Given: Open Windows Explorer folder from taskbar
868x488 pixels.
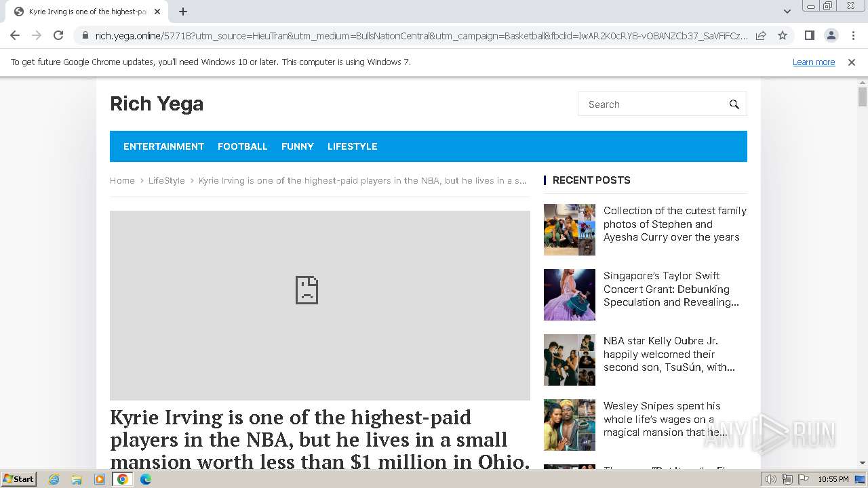Looking at the screenshot, I should tap(77, 479).
